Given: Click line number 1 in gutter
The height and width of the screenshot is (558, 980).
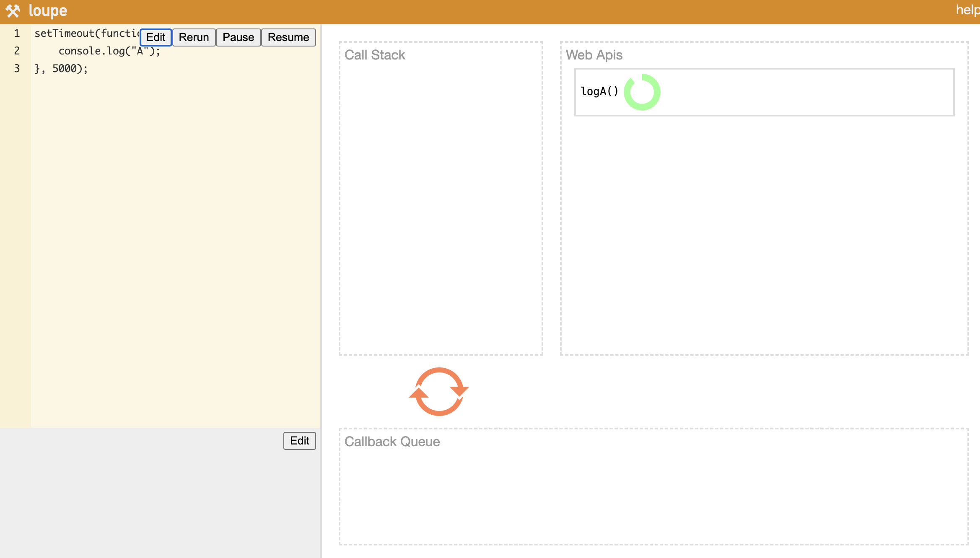Looking at the screenshot, I should click(x=17, y=34).
